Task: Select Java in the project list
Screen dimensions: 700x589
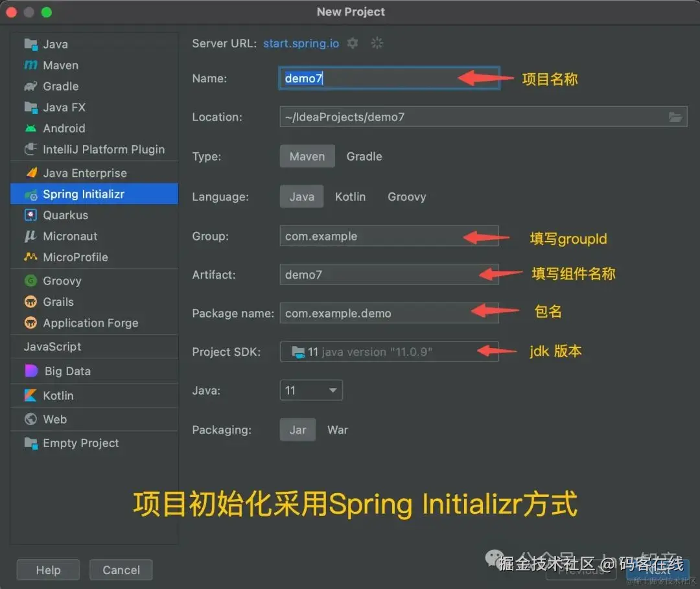Action: (x=94, y=44)
